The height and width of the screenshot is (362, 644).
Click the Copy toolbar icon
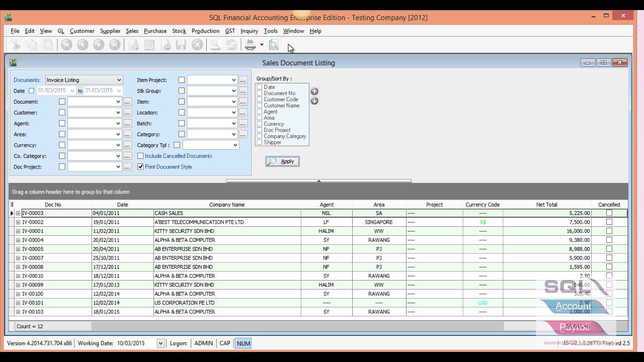32,45
